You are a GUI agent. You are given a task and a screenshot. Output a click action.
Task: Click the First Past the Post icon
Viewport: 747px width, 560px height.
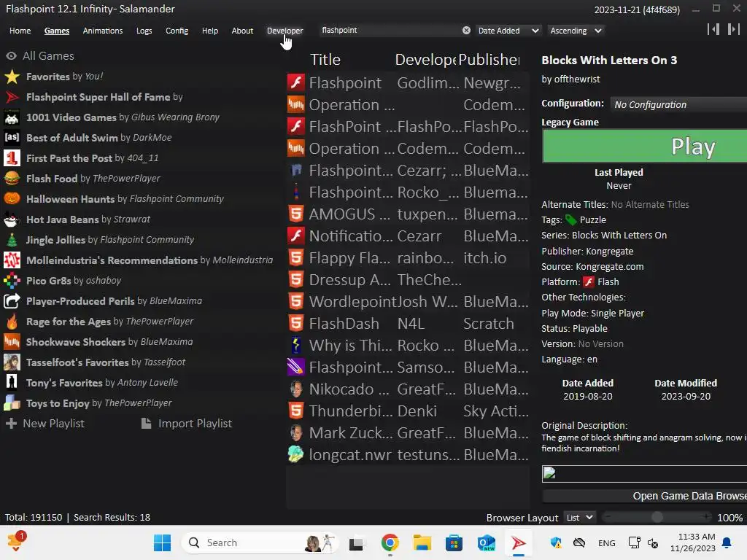12,158
